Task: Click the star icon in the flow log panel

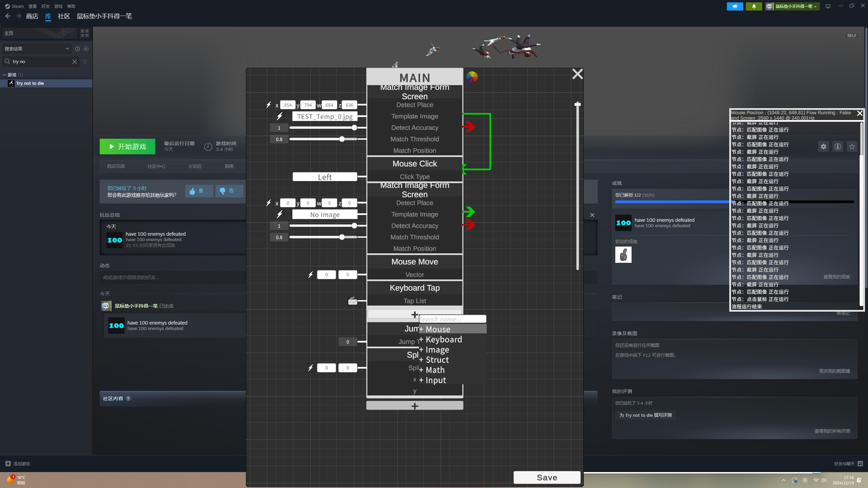Action: (x=852, y=146)
